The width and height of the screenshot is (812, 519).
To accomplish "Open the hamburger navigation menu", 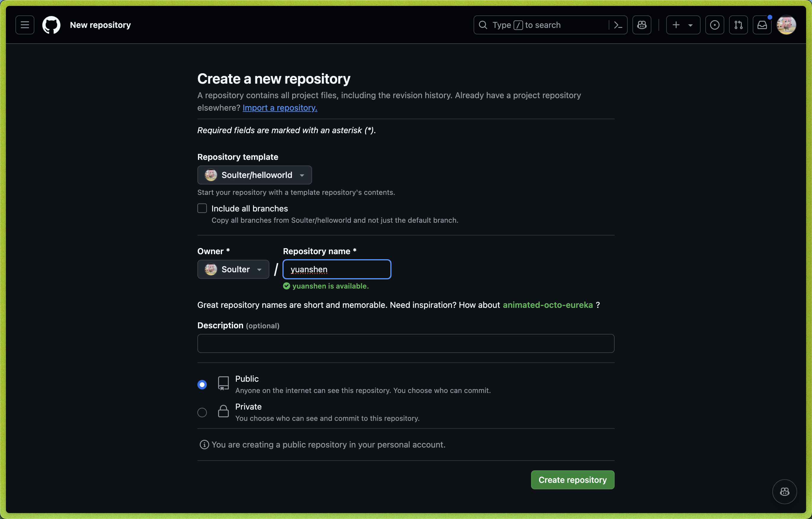I will [24, 25].
